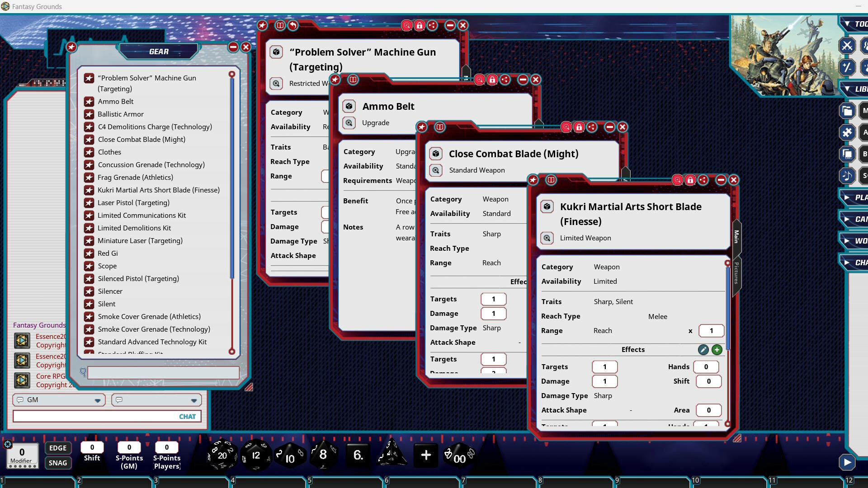
Task: Pin the Ammo Belt window with the star icon
Action: (335, 80)
